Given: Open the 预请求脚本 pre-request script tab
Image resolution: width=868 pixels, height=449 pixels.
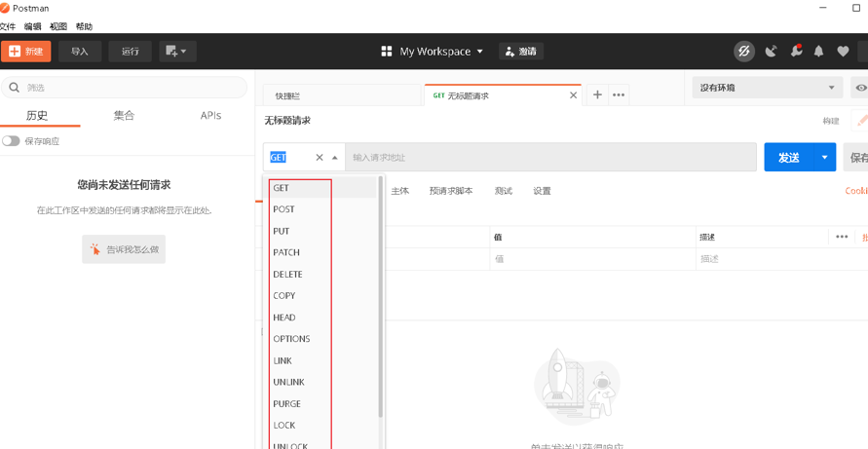Looking at the screenshot, I should 451,191.
